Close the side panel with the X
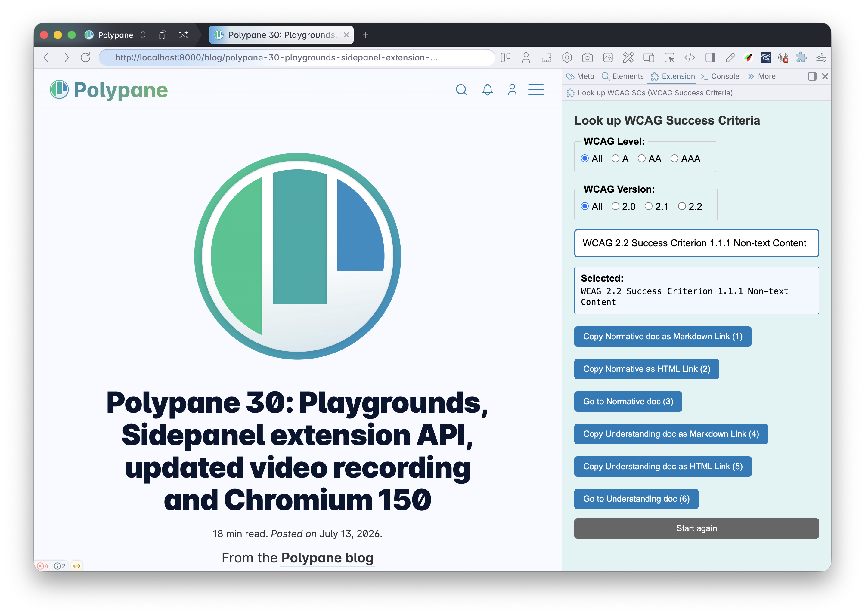Screen dimensions: 865x616 click(825, 76)
